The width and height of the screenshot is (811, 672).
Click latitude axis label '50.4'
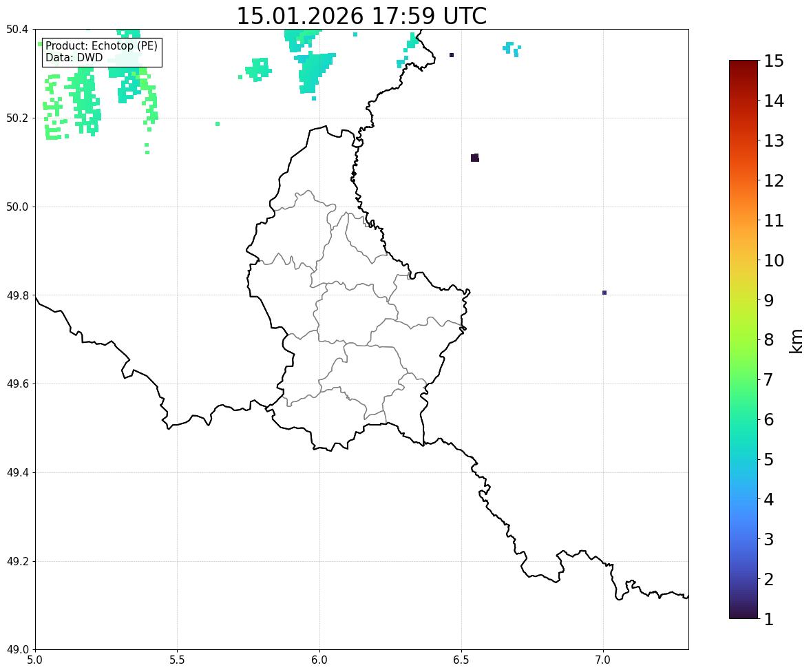17,30
